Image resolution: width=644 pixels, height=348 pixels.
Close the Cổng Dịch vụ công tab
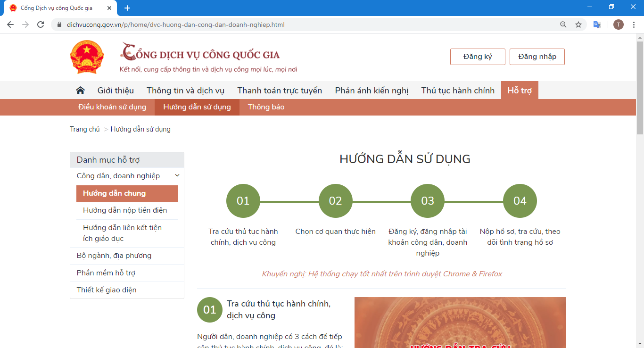109,8
